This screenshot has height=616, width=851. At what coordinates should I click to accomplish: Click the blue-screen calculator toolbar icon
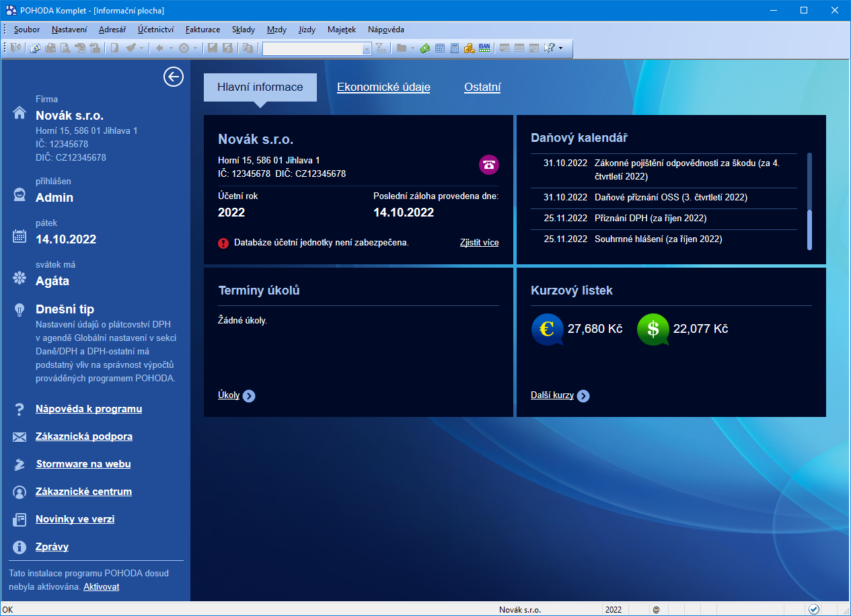click(455, 48)
